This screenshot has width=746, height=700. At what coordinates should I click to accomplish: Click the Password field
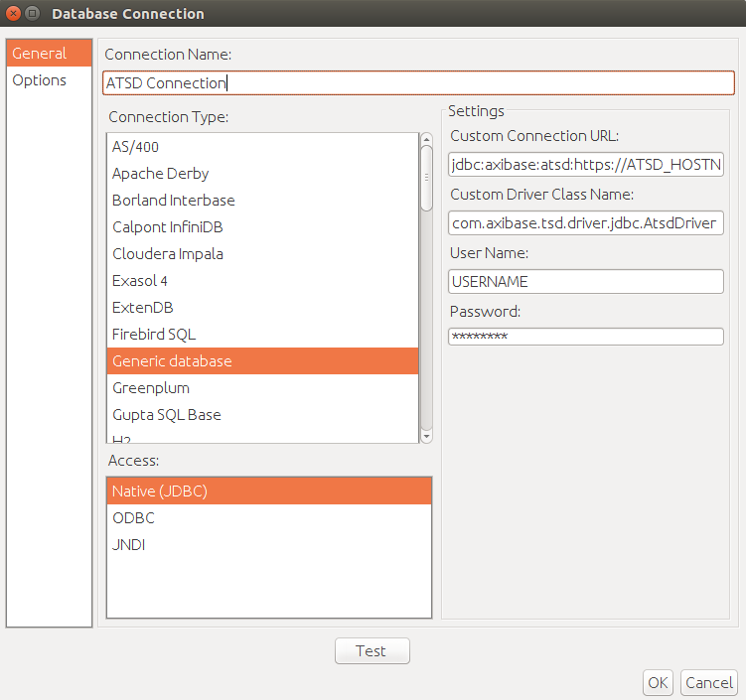click(586, 337)
